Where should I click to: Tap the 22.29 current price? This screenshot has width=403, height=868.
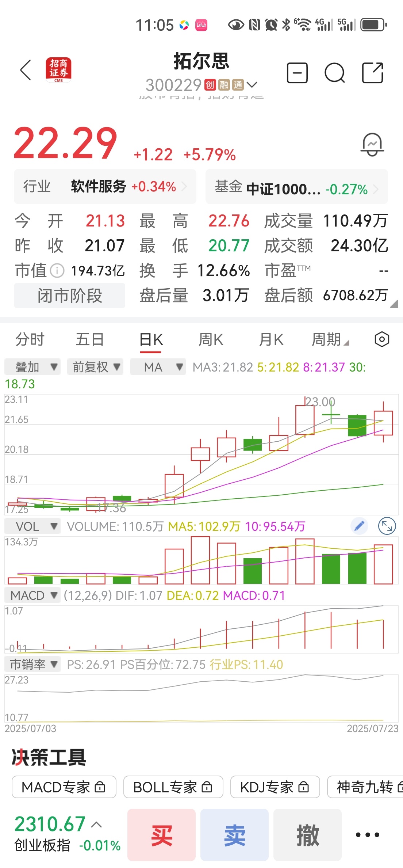65,143
